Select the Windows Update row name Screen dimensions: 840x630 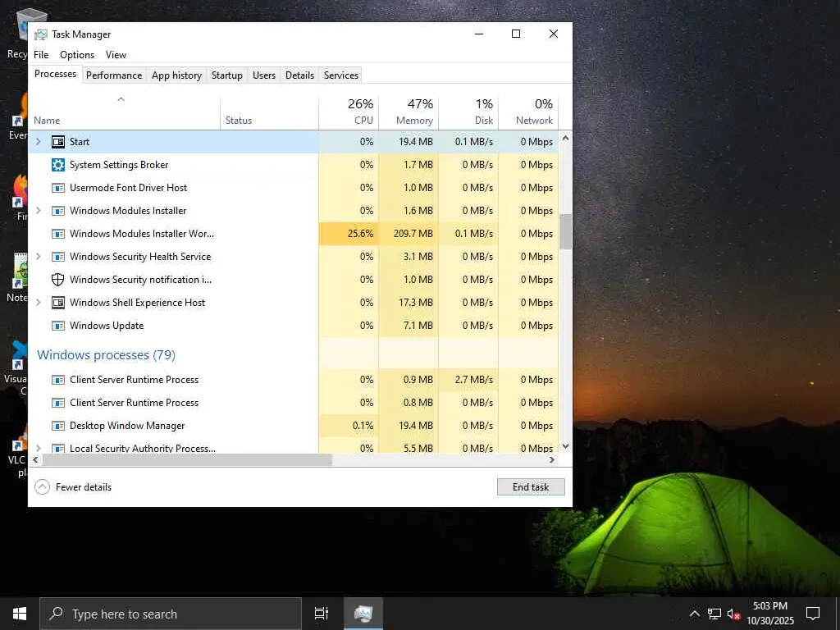tap(107, 326)
